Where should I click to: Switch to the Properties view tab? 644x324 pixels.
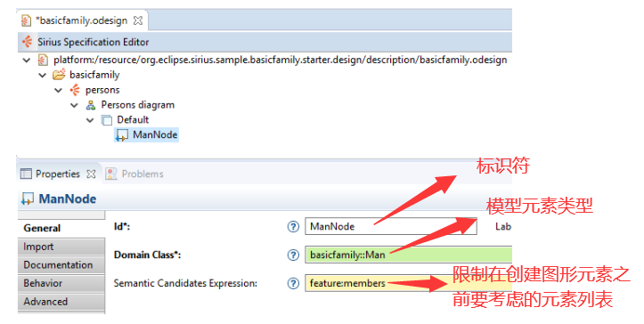(58, 174)
